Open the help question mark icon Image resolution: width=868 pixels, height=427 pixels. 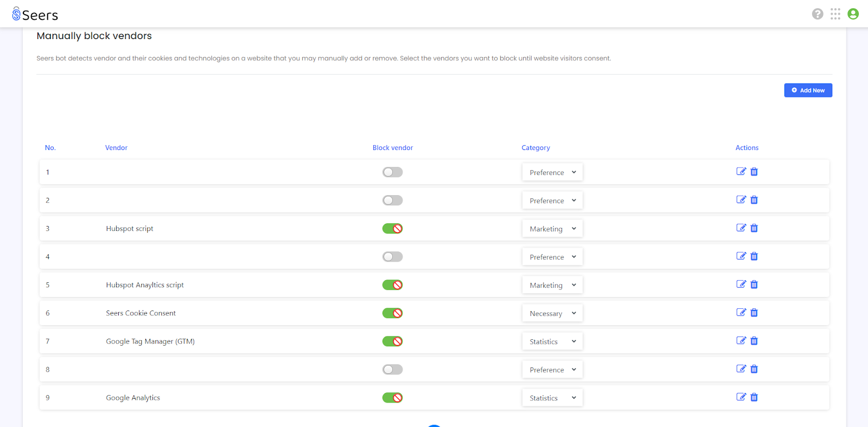[818, 14]
